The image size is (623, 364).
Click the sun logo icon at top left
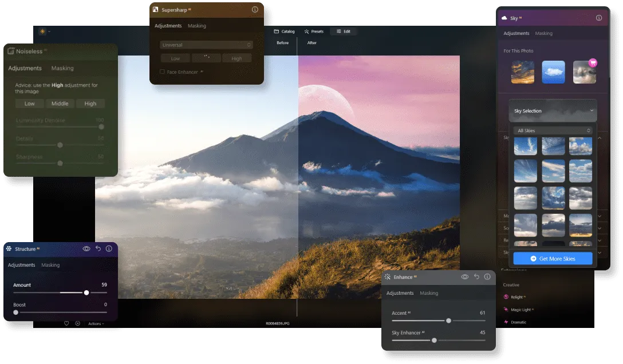tap(42, 31)
